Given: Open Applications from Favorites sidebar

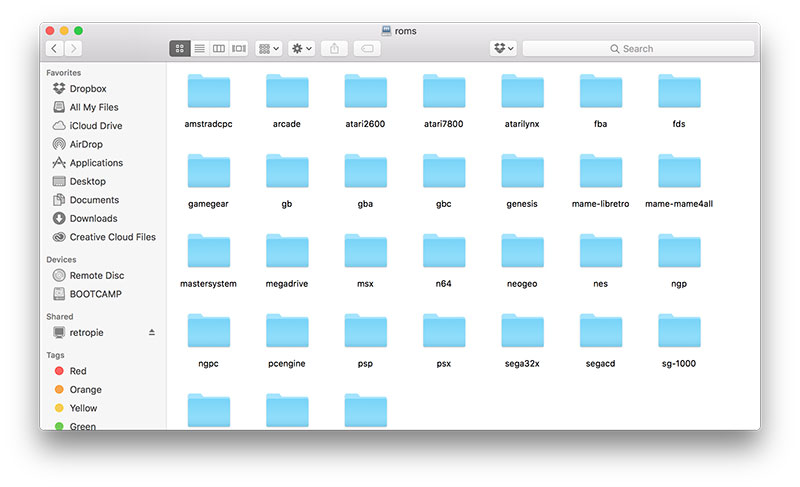Looking at the screenshot, I should 96,163.
